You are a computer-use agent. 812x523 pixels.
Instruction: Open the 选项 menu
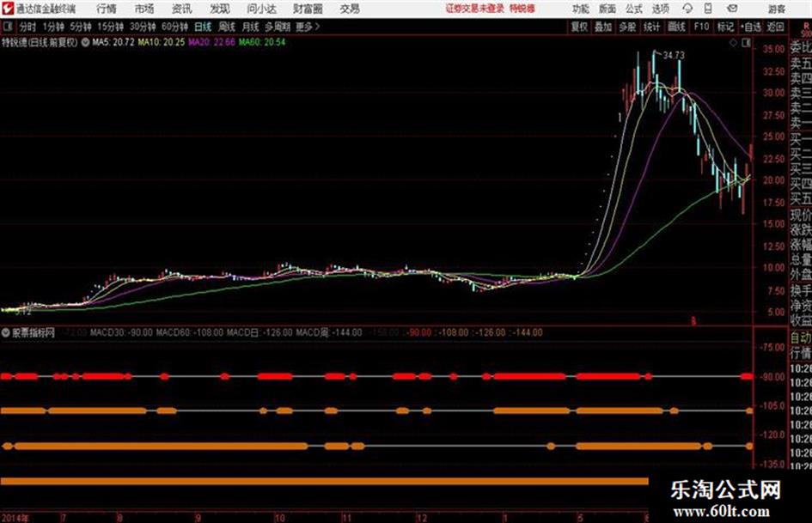661,9
